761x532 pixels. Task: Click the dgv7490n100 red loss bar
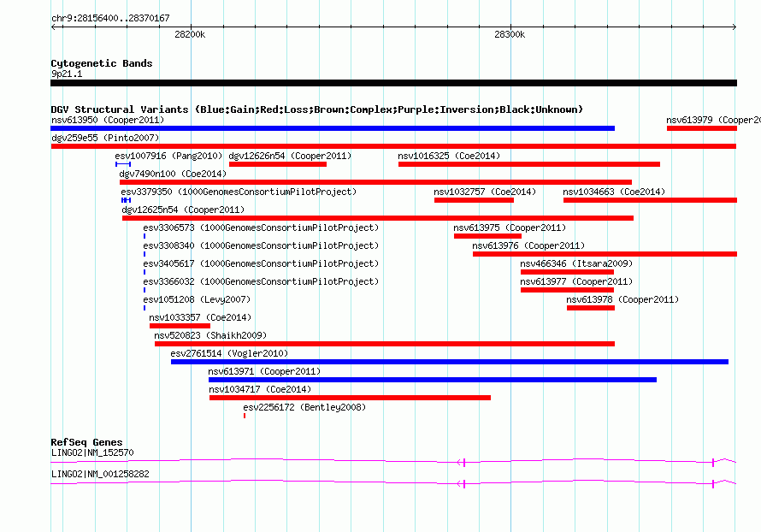pos(375,182)
